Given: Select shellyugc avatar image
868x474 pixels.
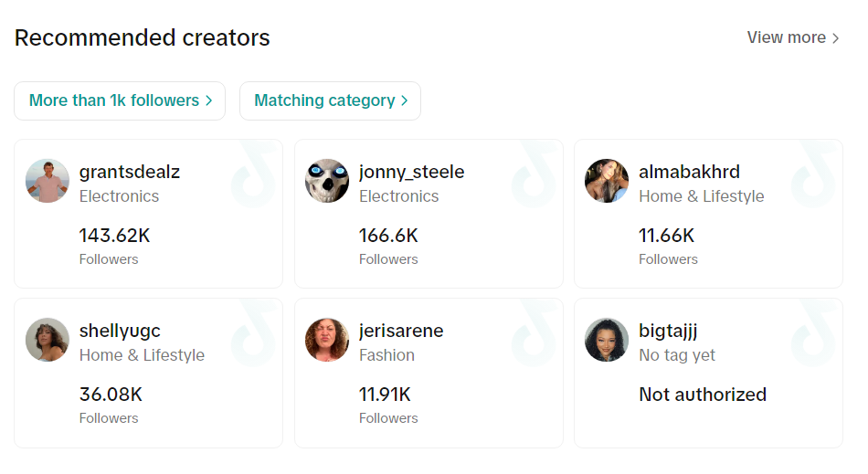Looking at the screenshot, I should (48, 340).
